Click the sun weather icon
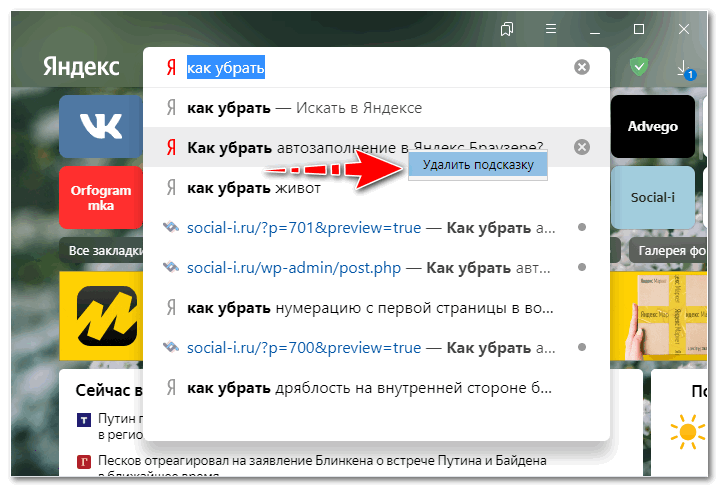This screenshot has height=488, width=719. coord(687,432)
